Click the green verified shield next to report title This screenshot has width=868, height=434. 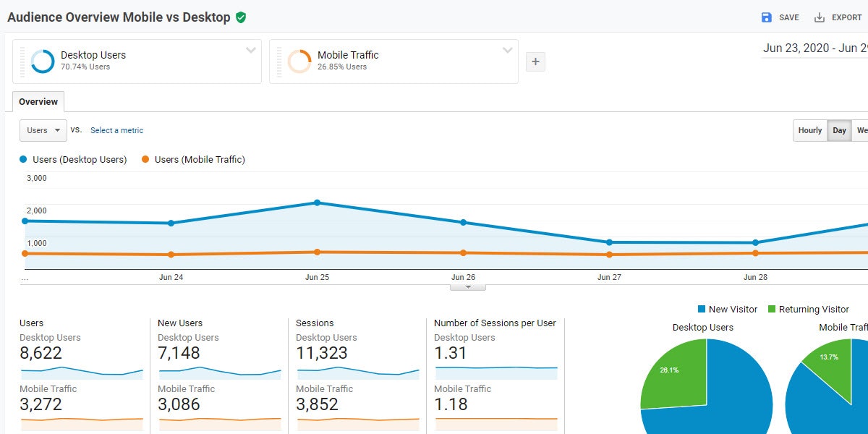tap(239, 17)
